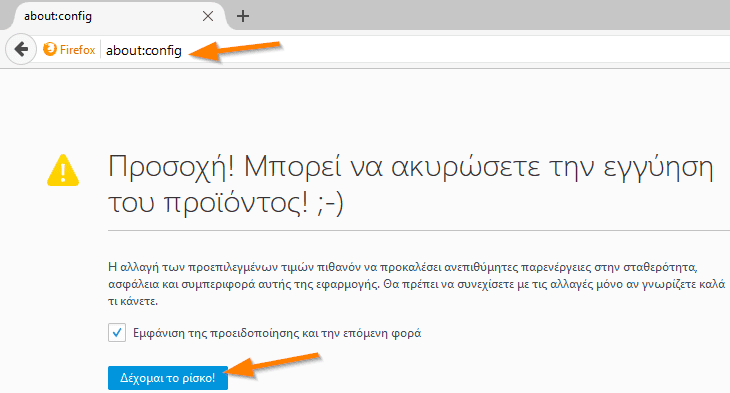Uncheck the 'Εμφάνιση της προειδοποίησης' checkbox
Viewport: 730px width, 393px height.
[x=117, y=333]
